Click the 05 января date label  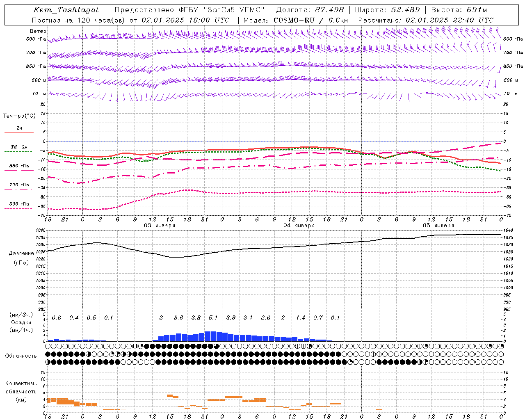pos(438,226)
